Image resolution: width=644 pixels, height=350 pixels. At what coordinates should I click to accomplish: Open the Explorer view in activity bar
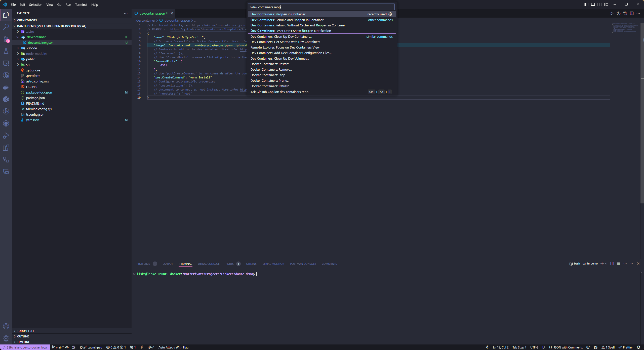(6, 15)
